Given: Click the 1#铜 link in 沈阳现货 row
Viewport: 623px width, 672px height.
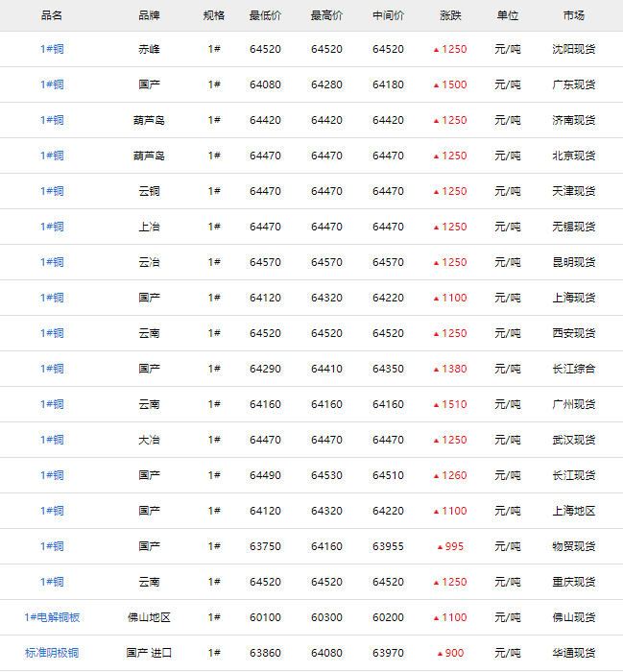Looking at the screenshot, I should coord(52,49).
